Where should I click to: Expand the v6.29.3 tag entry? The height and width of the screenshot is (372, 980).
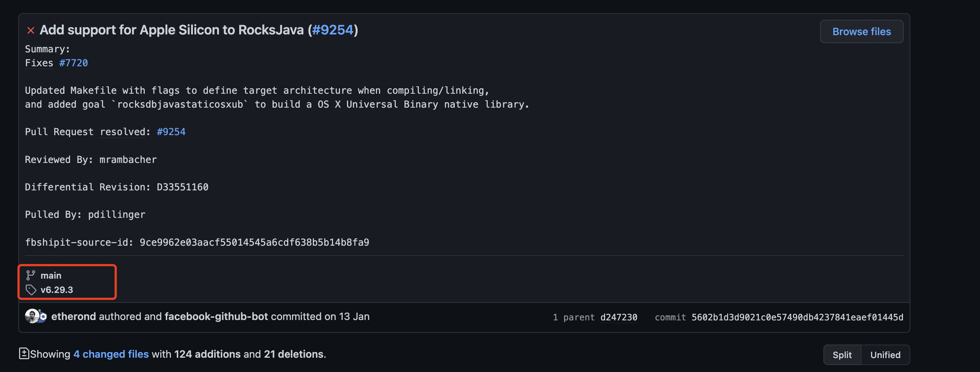tap(57, 289)
